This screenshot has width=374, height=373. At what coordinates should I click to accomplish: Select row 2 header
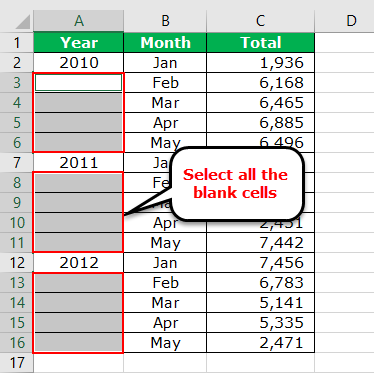click(17, 63)
